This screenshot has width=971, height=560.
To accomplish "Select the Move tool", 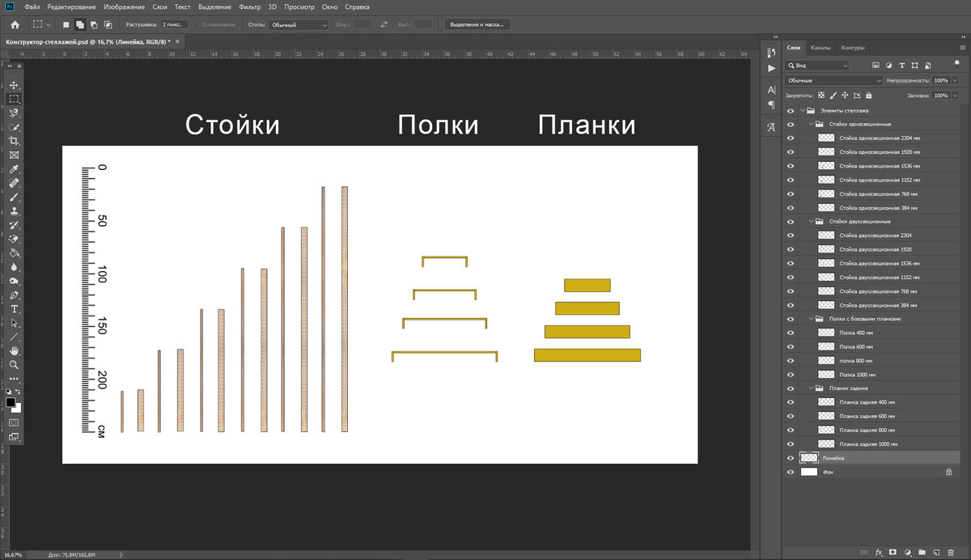I will coord(13,83).
